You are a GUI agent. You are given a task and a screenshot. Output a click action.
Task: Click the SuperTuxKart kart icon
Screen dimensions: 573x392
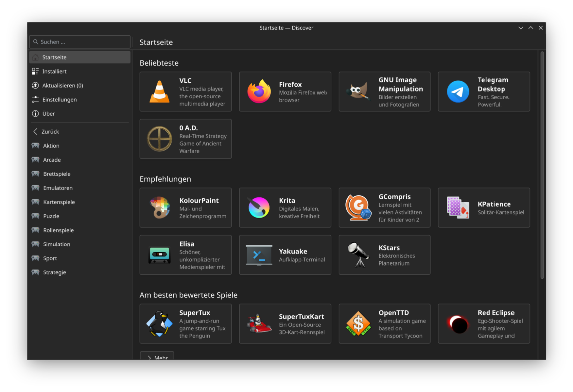click(259, 323)
